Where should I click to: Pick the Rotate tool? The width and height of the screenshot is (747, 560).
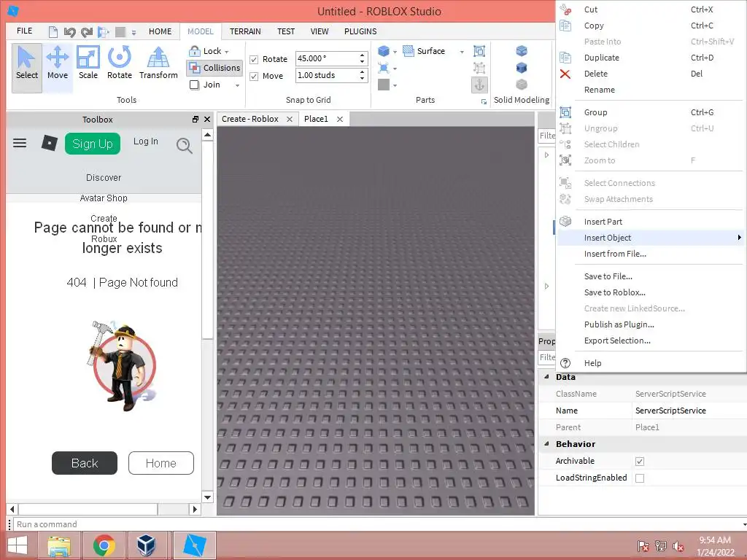pyautogui.click(x=119, y=64)
